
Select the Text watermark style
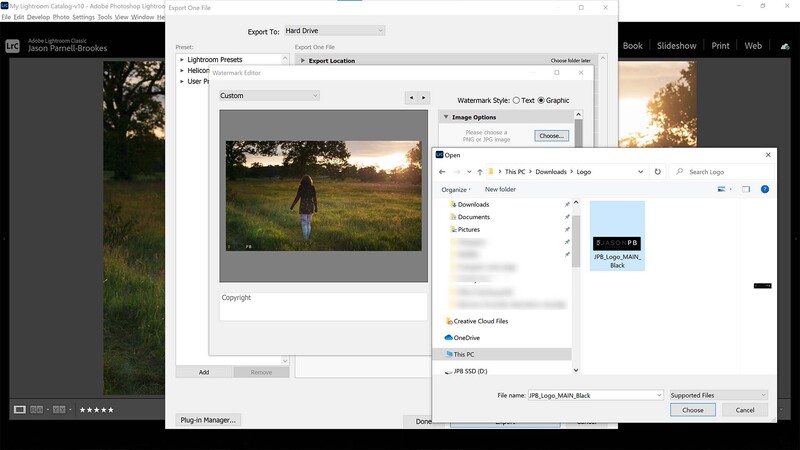coord(516,101)
